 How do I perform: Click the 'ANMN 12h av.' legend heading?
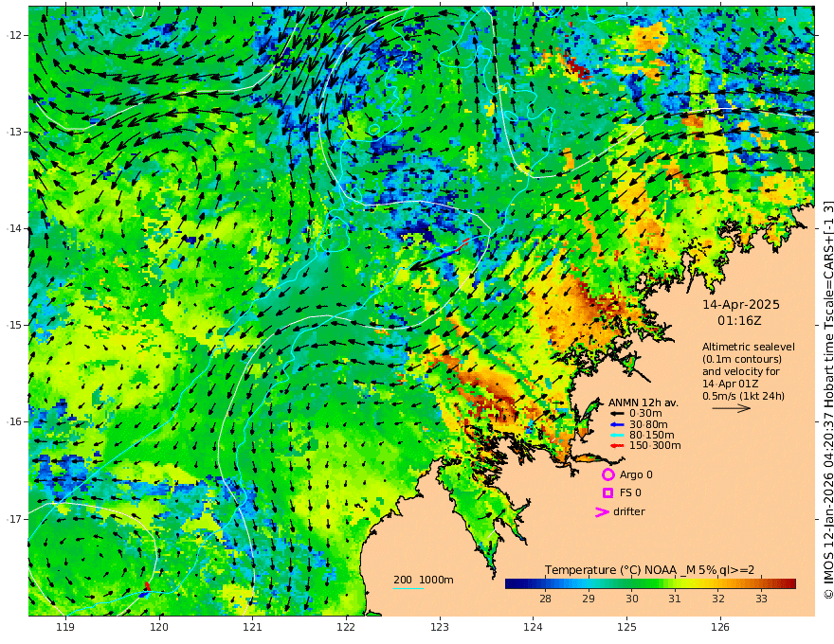point(644,402)
